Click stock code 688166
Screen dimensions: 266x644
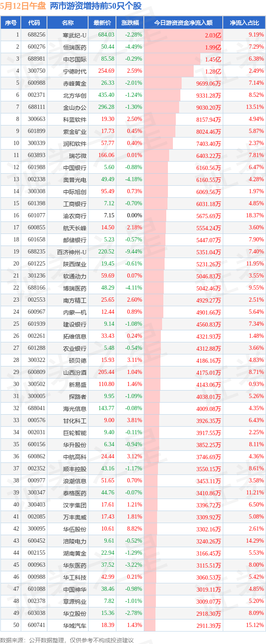(x=37, y=288)
